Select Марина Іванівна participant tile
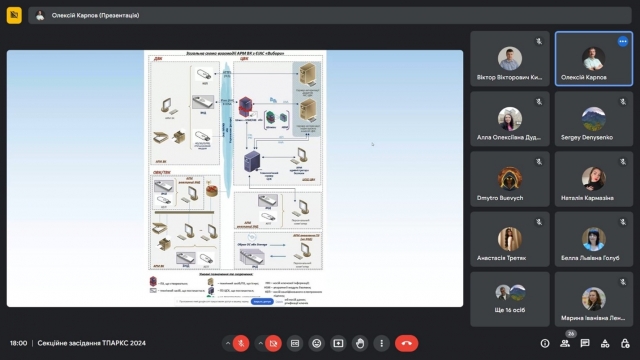This screenshot has height=360, width=640. [594, 299]
